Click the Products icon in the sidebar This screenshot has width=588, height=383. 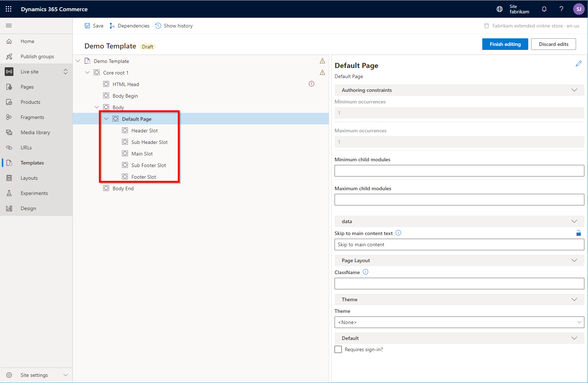tap(9, 102)
